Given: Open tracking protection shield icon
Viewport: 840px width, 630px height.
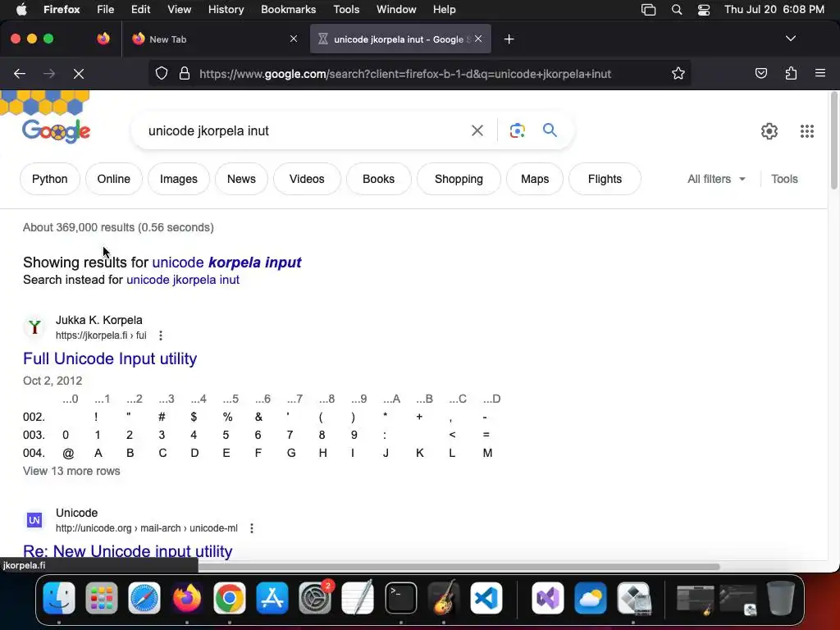Looking at the screenshot, I should [x=162, y=73].
